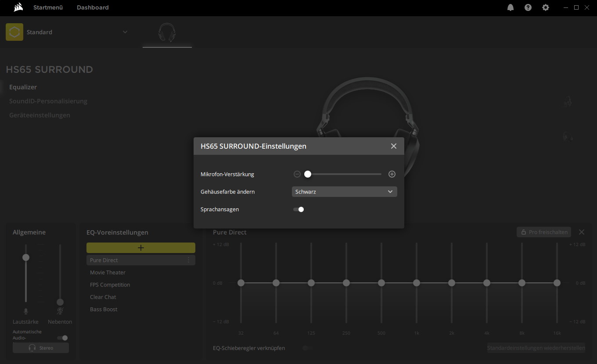Select the headset device tab icon
The width and height of the screenshot is (597, 364).
tap(167, 33)
